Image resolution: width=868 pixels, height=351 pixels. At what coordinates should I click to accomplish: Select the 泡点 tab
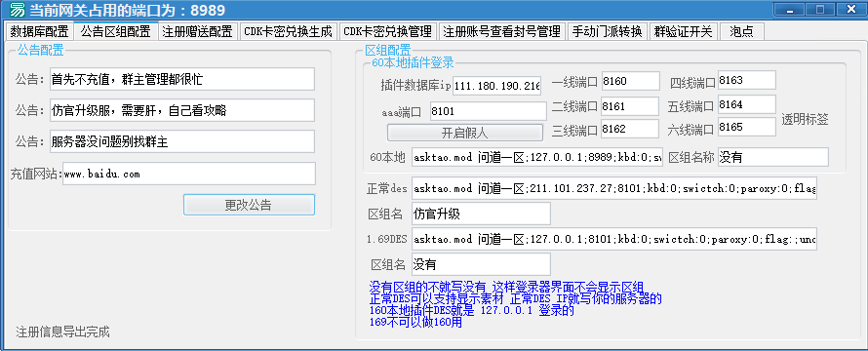pyautogui.click(x=742, y=31)
